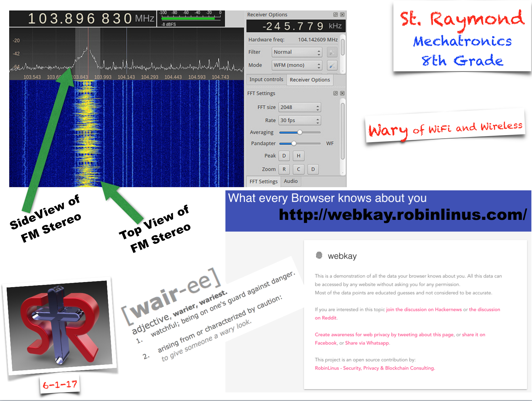Screen dimensions: 532x401
Task: Click Zoom center C button
Action: pos(298,169)
